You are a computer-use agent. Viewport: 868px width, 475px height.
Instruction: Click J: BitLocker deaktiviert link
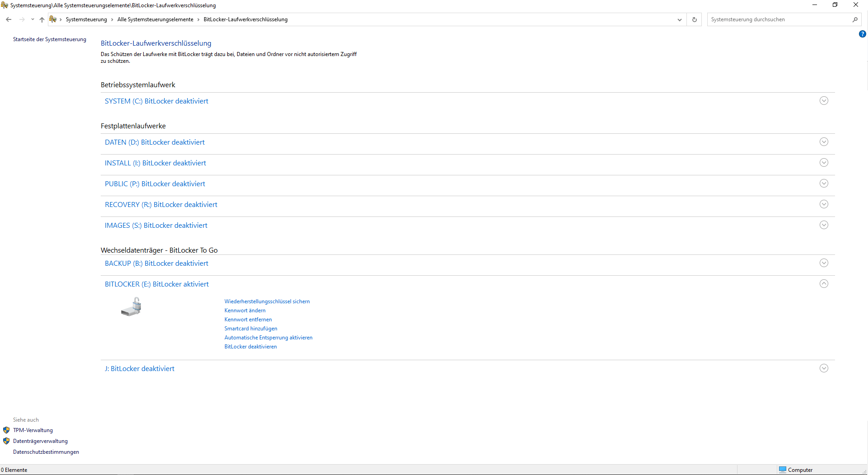[x=140, y=369]
